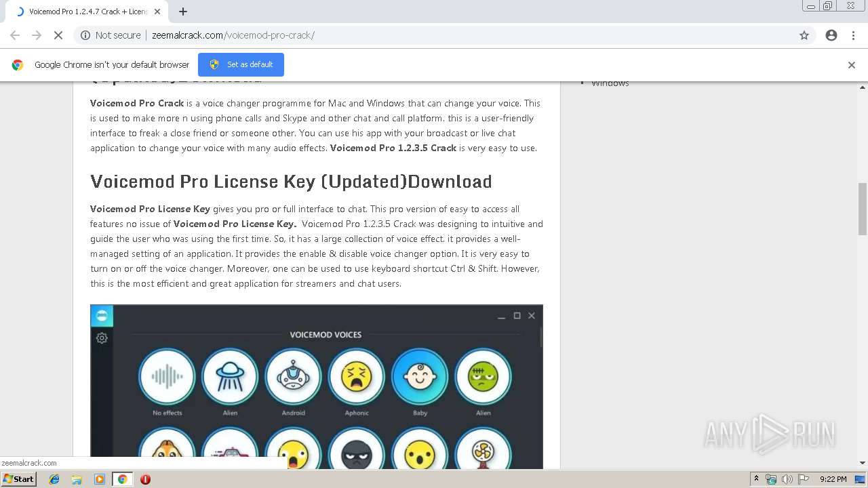This screenshot has height=488, width=868.
Task: Go back to previous page
Action: (x=15, y=35)
